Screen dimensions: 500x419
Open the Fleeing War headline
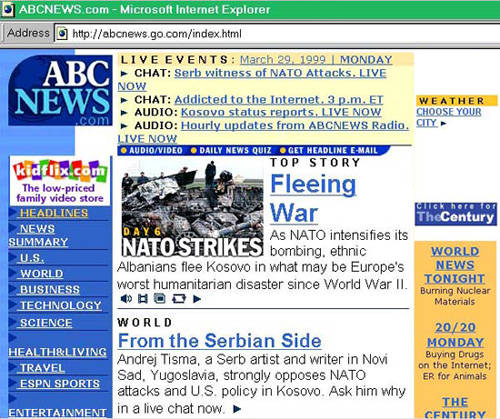tap(313, 199)
